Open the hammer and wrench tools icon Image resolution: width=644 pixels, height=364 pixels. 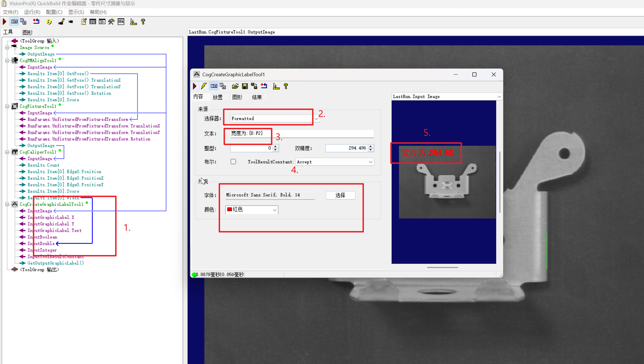pyautogui.click(x=111, y=22)
